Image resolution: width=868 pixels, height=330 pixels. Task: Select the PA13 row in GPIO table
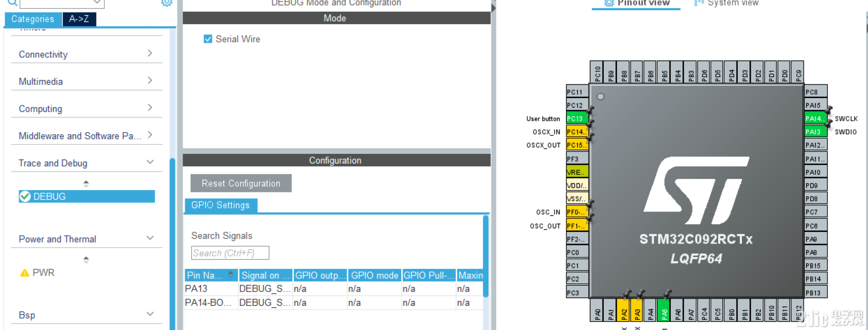click(x=333, y=289)
